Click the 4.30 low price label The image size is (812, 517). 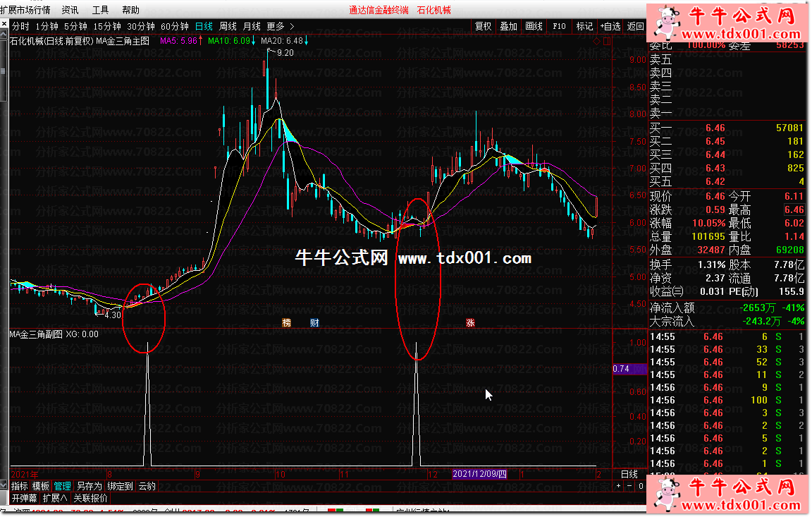[x=112, y=315]
